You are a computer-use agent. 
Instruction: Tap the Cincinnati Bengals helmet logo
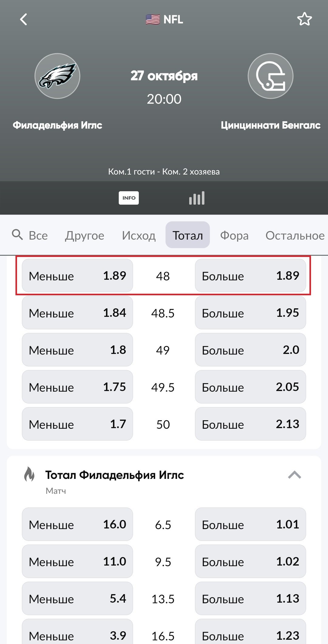click(270, 76)
